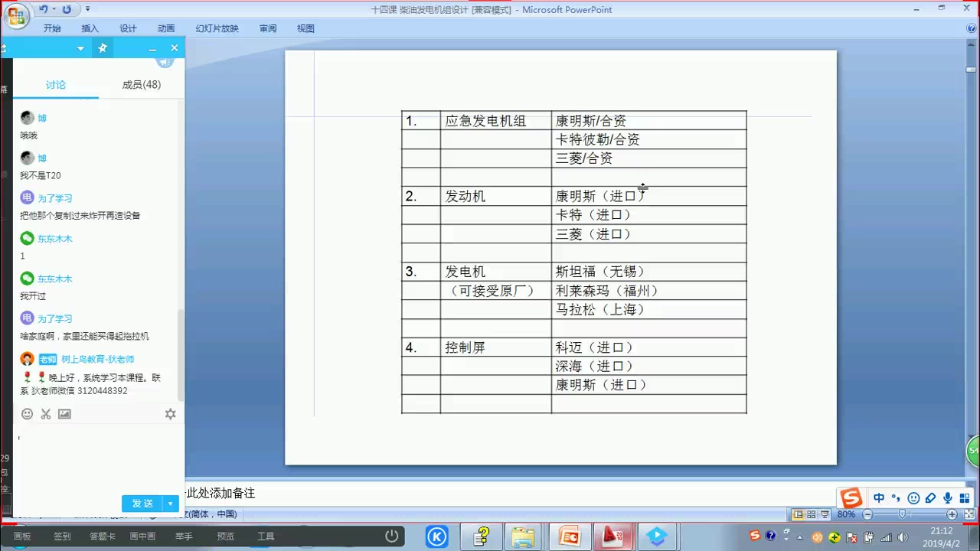Click system volume speaker in tray
This screenshot has height=551, width=980.
901,537
